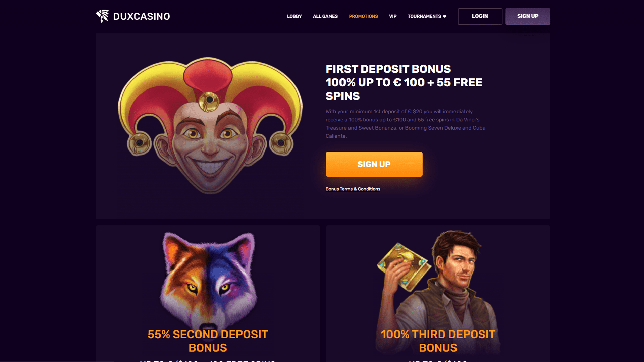Open the Lobby menu item
The height and width of the screenshot is (362, 644).
(294, 16)
